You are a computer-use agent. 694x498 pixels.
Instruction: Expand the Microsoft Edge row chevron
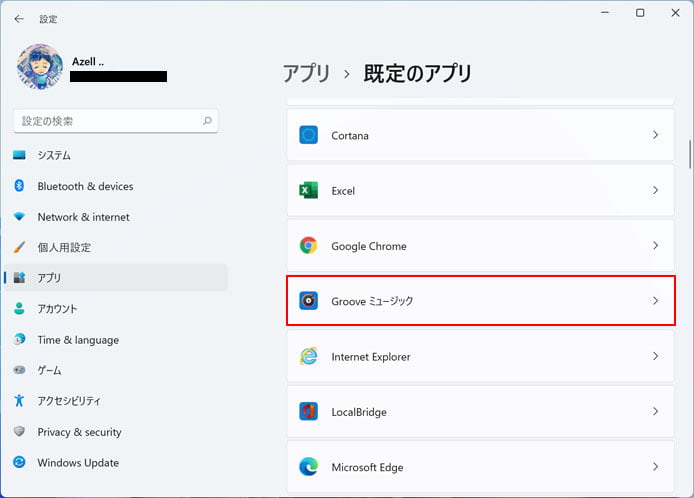(655, 467)
